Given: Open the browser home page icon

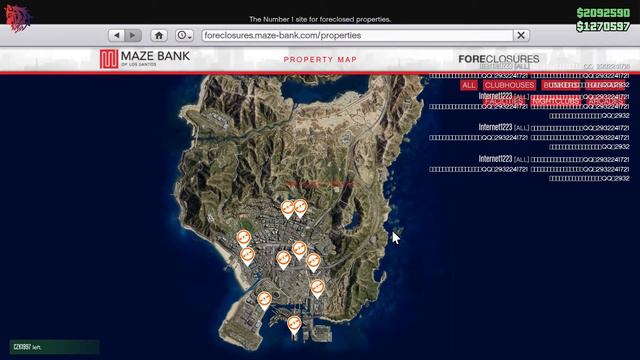Looking at the screenshot, I should click(159, 36).
